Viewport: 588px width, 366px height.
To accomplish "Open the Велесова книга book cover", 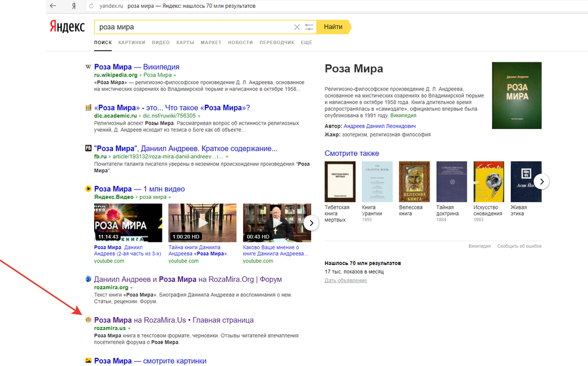I will click(x=414, y=182).
